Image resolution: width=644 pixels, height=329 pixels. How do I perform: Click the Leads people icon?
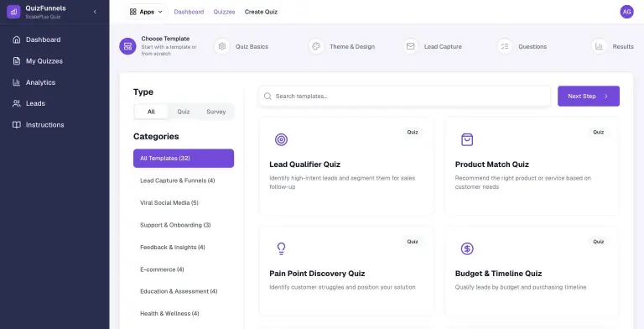(x=17, y=103)
